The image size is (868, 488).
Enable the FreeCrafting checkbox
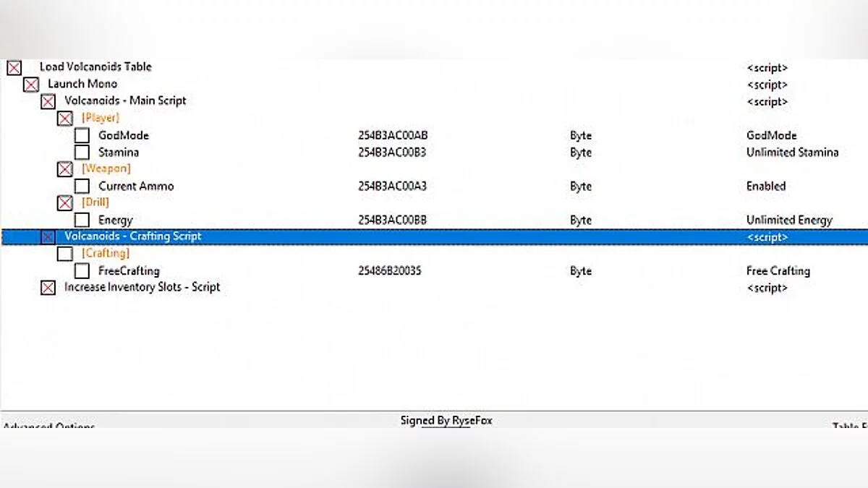pyautogui.click(x=82, y=271)
